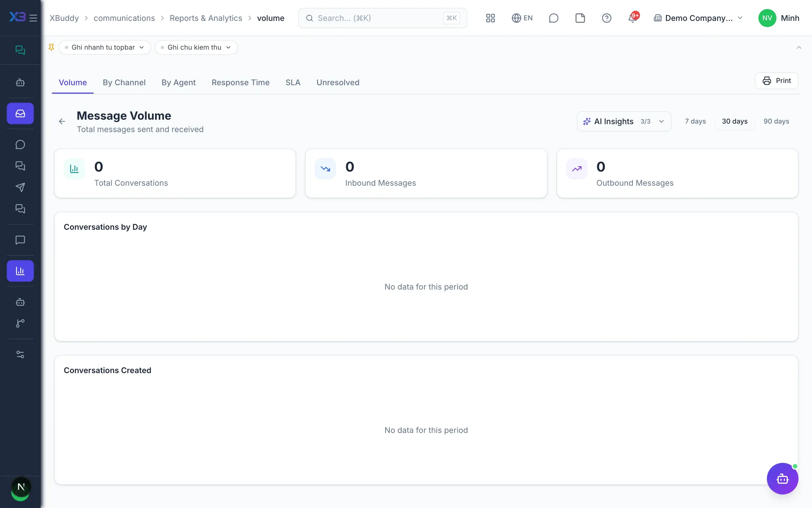Open the sliders settings icon in sidebar

(20, 354)
